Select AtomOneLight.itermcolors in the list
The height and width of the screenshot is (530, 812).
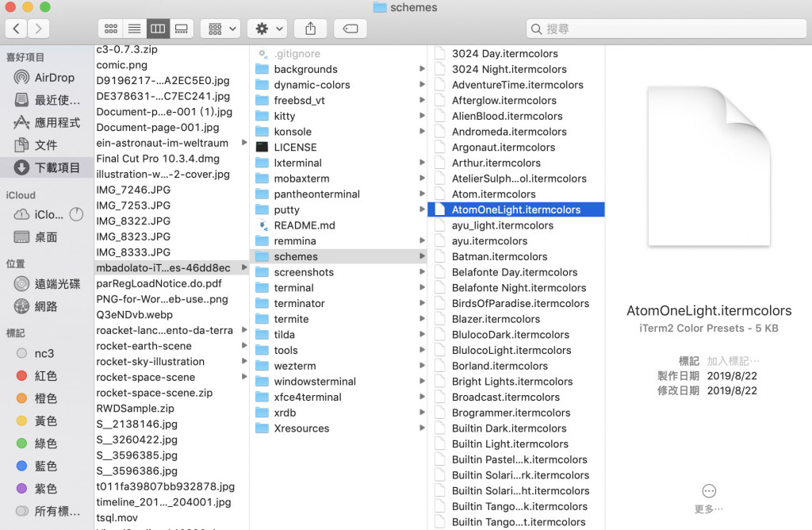click(516, 209)
